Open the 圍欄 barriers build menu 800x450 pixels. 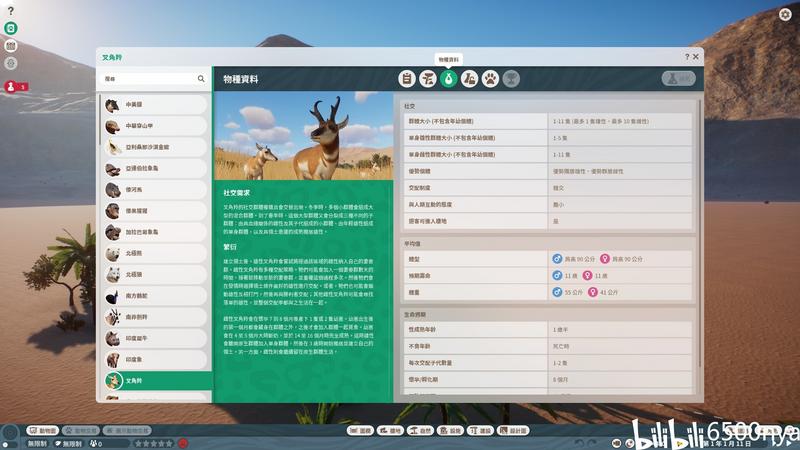(x=360, y=431)
